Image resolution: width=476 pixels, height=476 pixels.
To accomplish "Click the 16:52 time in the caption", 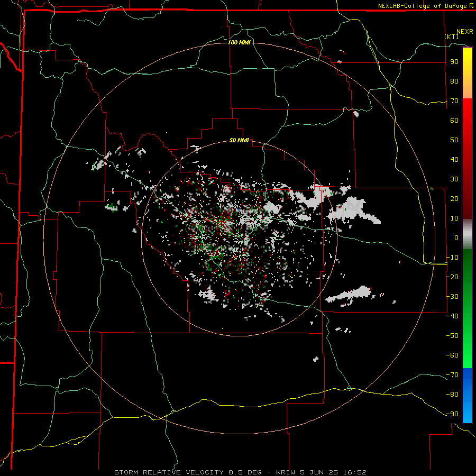I will click(355, 472).
